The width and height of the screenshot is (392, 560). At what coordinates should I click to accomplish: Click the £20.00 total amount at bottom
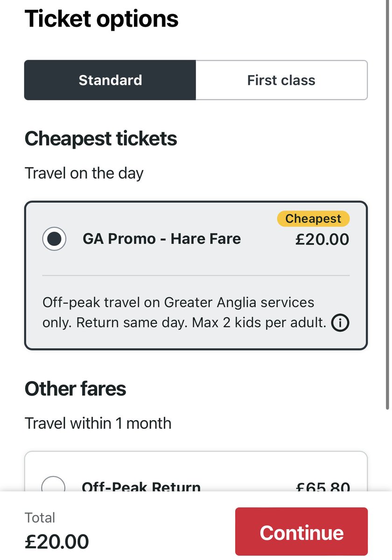pyautogui.click(x=56, y=542)
